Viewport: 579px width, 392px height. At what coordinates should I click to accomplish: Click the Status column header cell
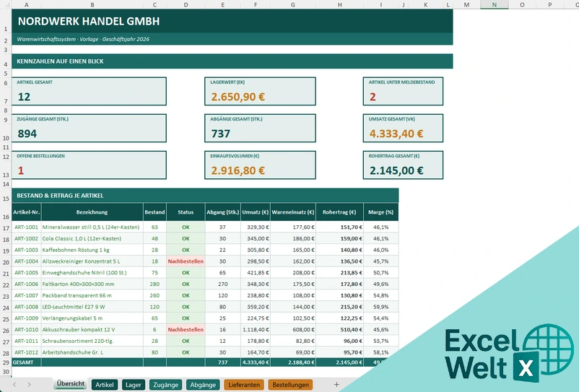(x=186, y=212)
